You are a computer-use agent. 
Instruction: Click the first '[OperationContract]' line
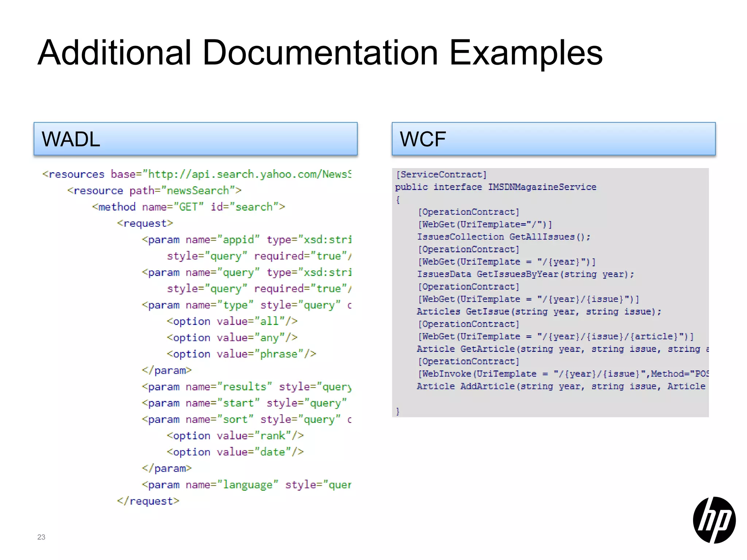468,212
